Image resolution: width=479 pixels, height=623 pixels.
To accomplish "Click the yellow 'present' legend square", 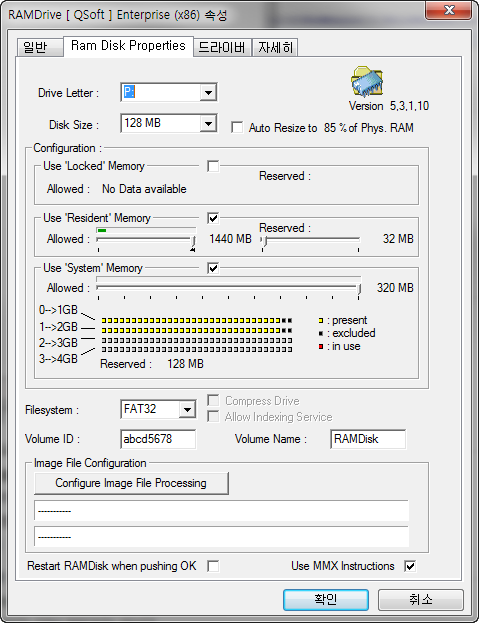I will tap(321, 320).
